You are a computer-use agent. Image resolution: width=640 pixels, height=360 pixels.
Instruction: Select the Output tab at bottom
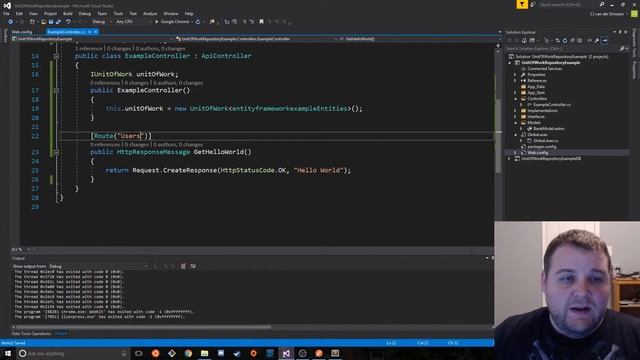60,333
